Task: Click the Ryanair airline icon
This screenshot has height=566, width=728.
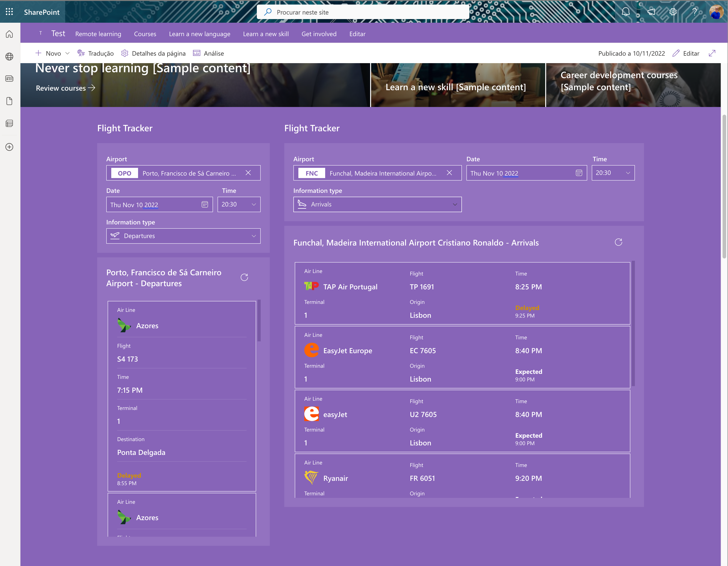Action: pyautogui.click(x=311, y=478)
